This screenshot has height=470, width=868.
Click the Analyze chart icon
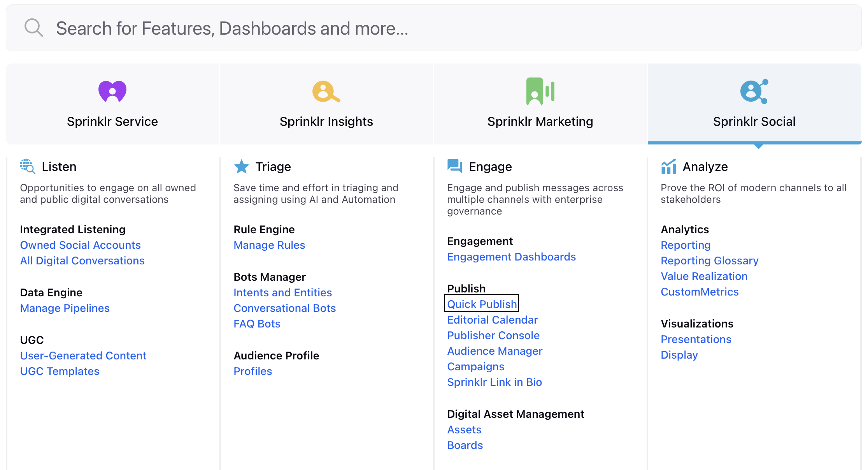point(668,166)
